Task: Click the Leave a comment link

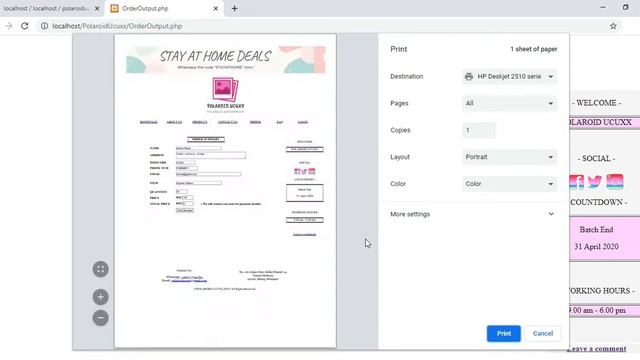Action: pos(597,349)
